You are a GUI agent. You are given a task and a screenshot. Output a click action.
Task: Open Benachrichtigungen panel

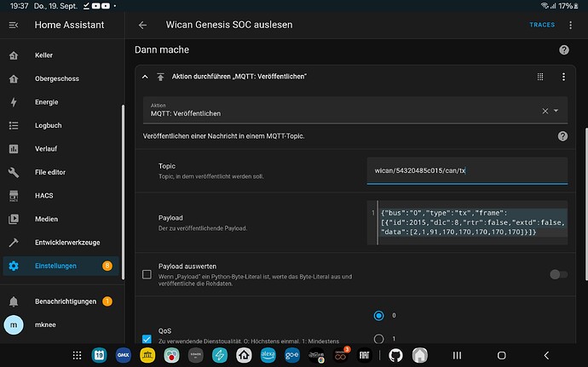pyautogui.click(x=61, y=301)
